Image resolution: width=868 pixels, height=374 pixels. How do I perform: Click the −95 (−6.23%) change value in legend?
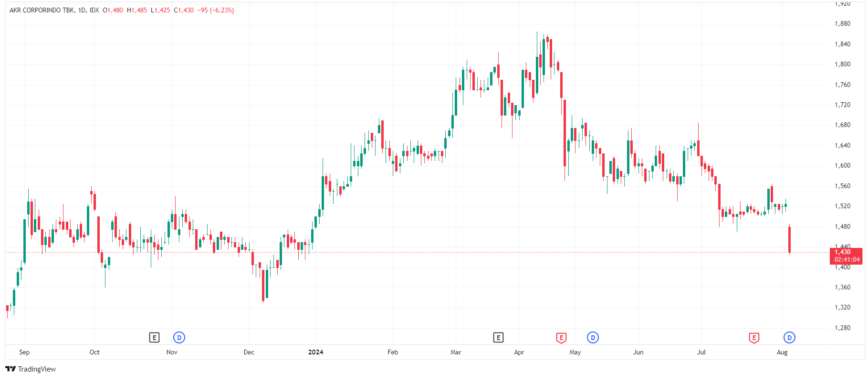coord(216,10)
